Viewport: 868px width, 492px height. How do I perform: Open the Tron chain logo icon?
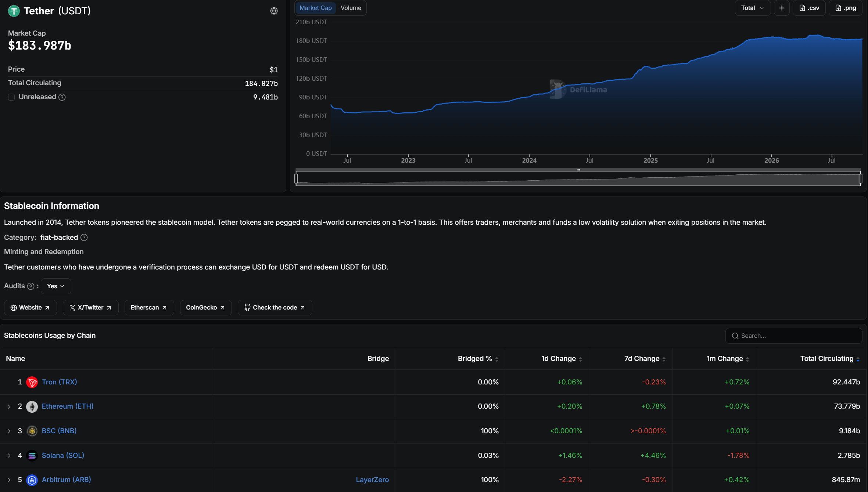[32, 382]
